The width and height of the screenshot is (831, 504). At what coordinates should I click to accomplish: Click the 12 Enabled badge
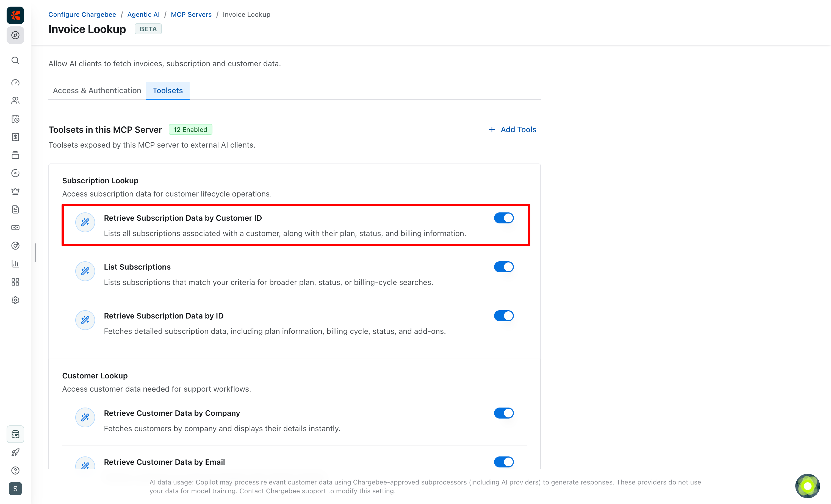point(190,129)
